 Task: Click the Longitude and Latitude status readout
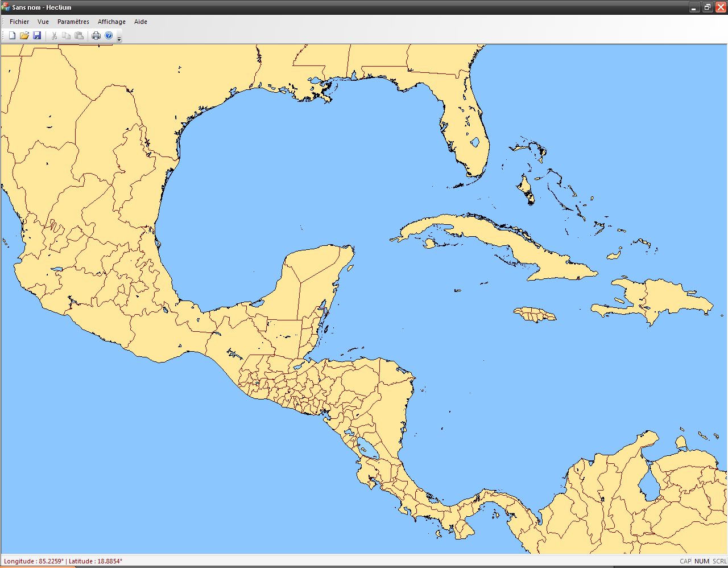pos(63,561)
